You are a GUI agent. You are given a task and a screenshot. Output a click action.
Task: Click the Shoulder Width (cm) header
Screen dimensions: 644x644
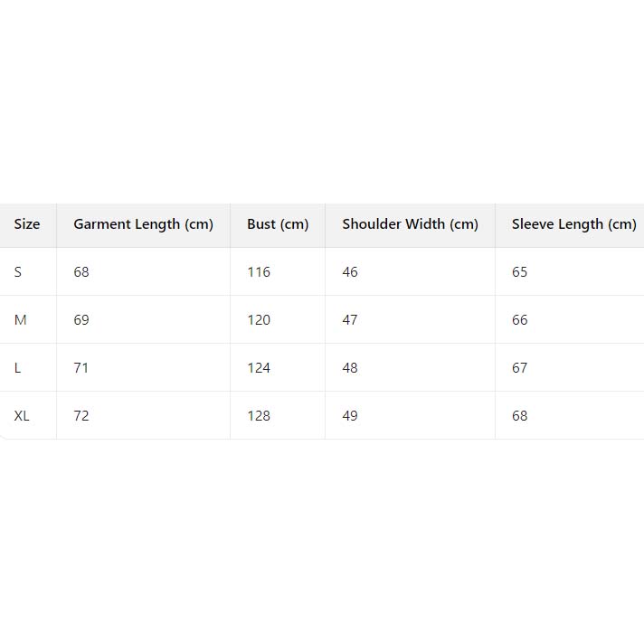(x=410, y=224)
